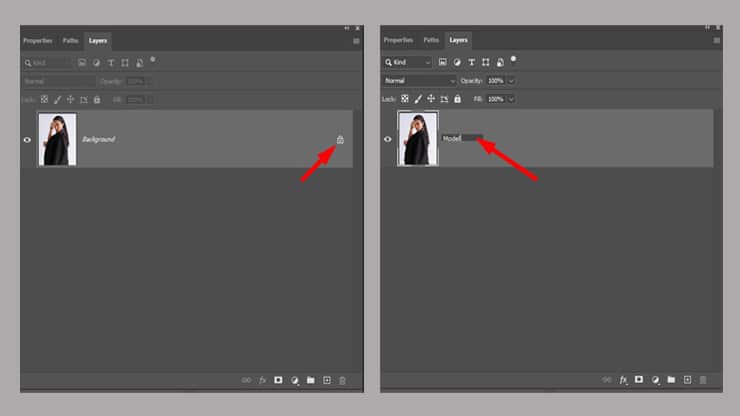Lock position in right panel
Image resolution: width=740 pixels, height=416 pixels.
[x=431, y=99]
